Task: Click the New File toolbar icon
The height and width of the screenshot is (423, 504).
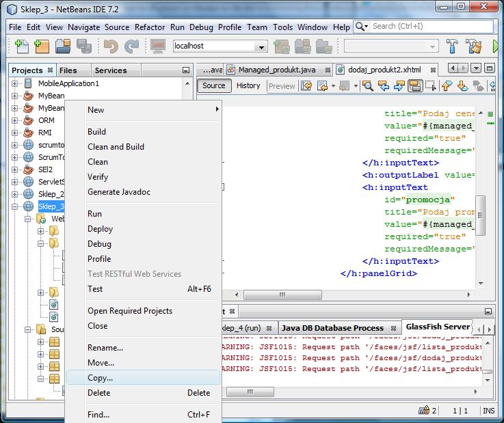Action: [21, 46]
